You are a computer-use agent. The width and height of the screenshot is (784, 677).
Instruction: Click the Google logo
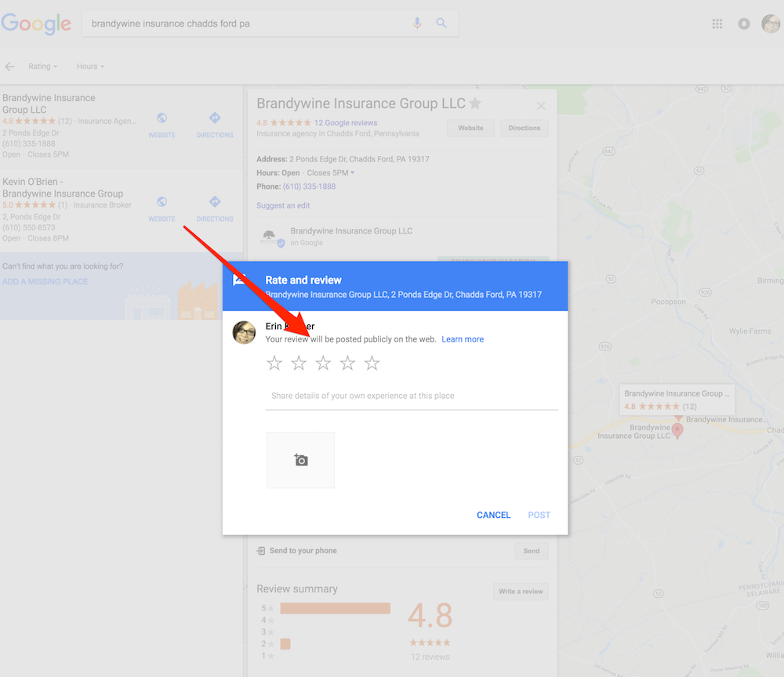[x=36, y=24]
